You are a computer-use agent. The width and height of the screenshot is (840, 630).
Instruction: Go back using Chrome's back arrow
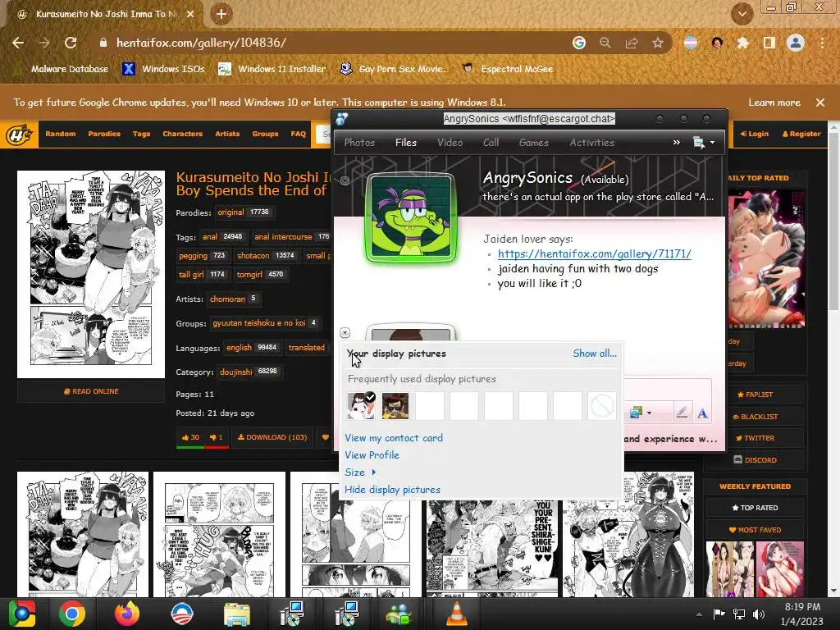18,43
